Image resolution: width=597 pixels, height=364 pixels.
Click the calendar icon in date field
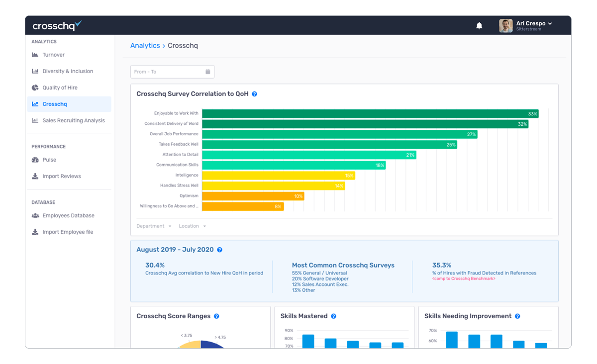(208, 72)
